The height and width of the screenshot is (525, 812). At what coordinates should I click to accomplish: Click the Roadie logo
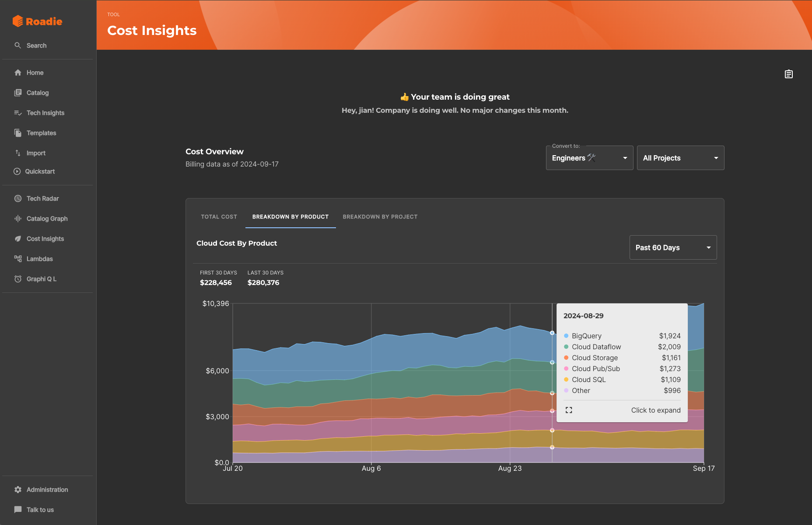click(x=37, y=21)
